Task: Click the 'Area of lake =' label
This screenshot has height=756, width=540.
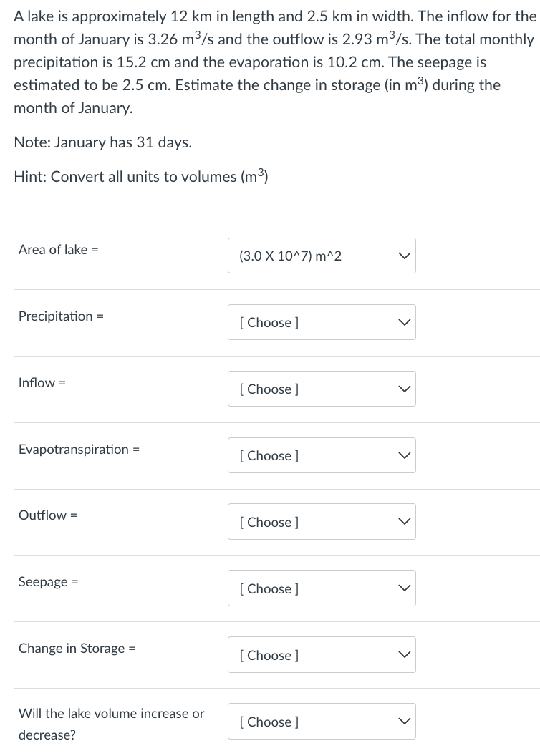Action: [x=58, y=249]
